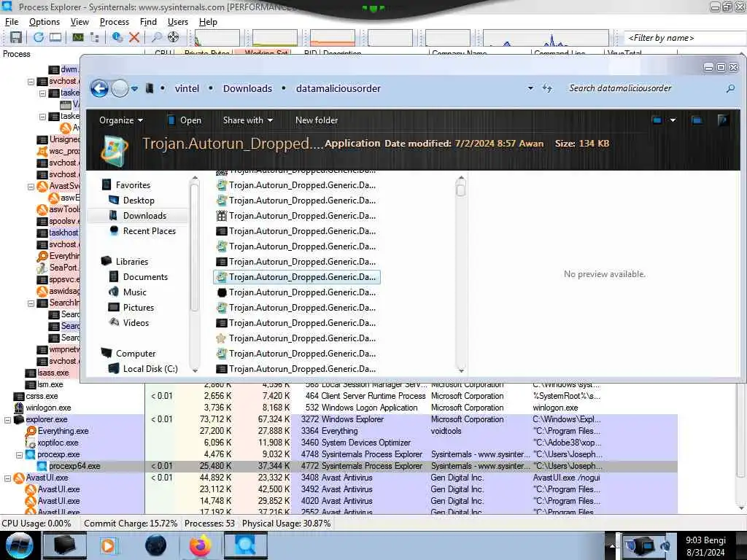
Task: Open the File menu
Action: click(12, 22)
